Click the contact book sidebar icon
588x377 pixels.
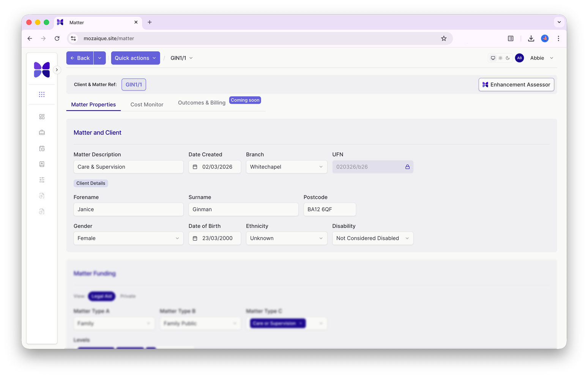[x=42, y=164]
